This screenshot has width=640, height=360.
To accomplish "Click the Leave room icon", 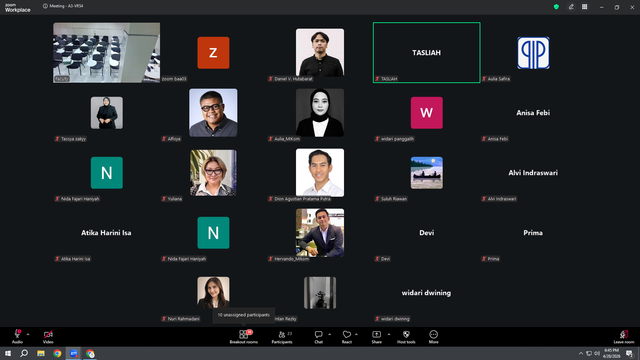I will click(624, 334).
